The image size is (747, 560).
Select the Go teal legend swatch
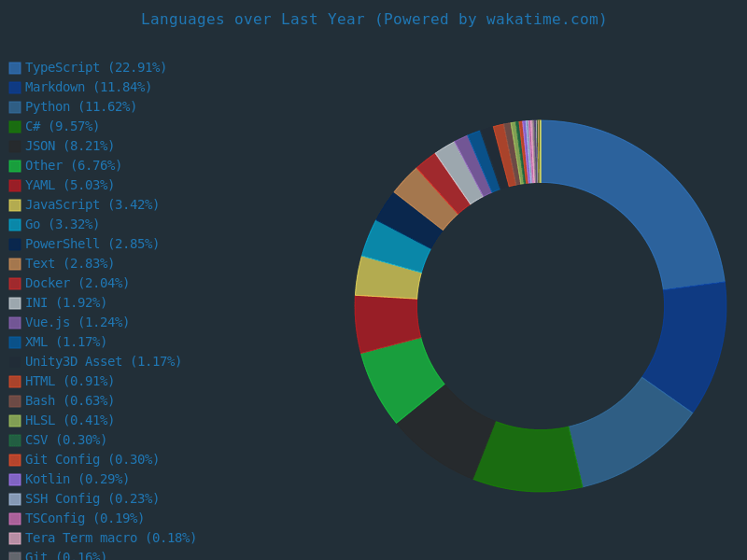(x=15, y=225)
